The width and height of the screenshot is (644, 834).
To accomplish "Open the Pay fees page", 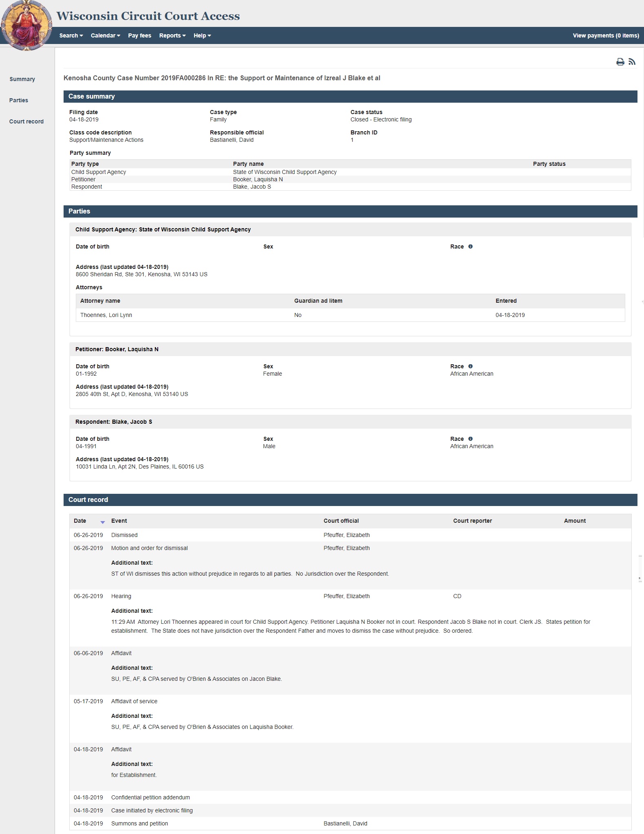I will coord(139,35).
